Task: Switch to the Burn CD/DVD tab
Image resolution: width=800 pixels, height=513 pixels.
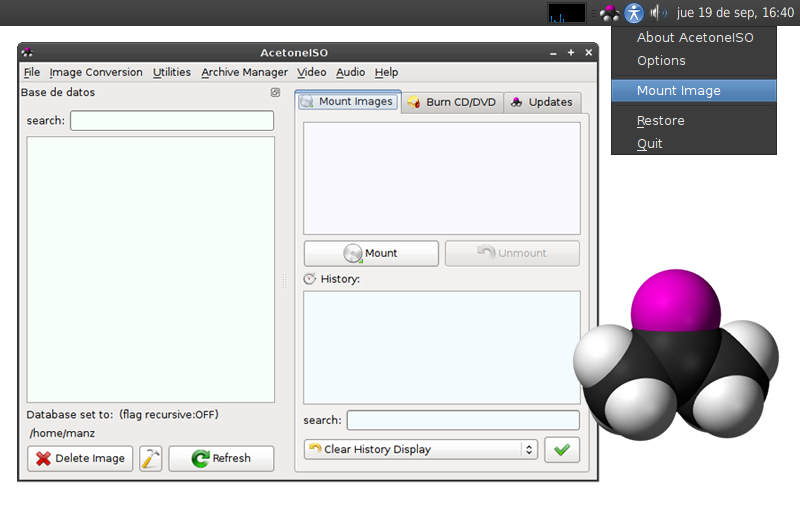Action: (453, 102)
